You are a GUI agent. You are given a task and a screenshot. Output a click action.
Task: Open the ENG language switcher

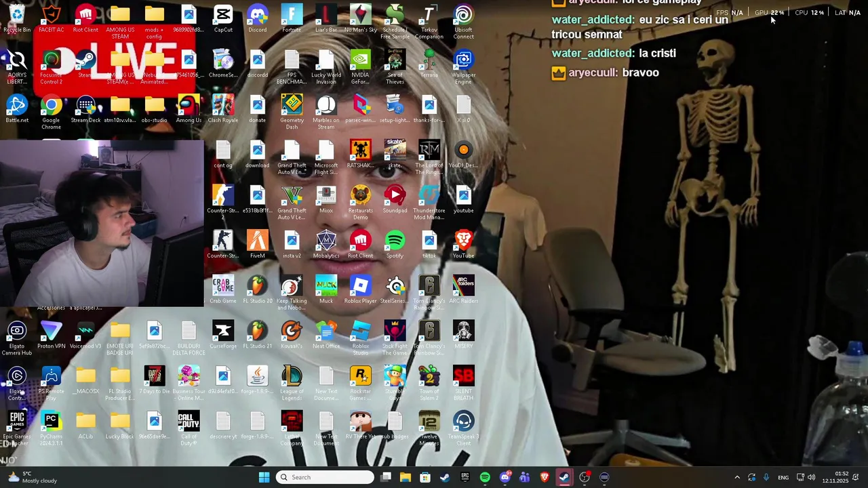pos(783,477)
